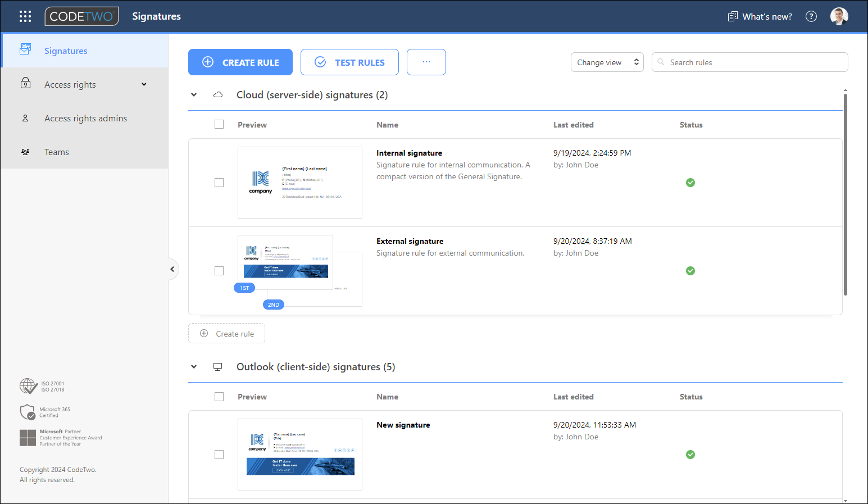The height and width of the screenshot is (504, 868).
Task: Open the Internal signature rule name
Action: 409,153
